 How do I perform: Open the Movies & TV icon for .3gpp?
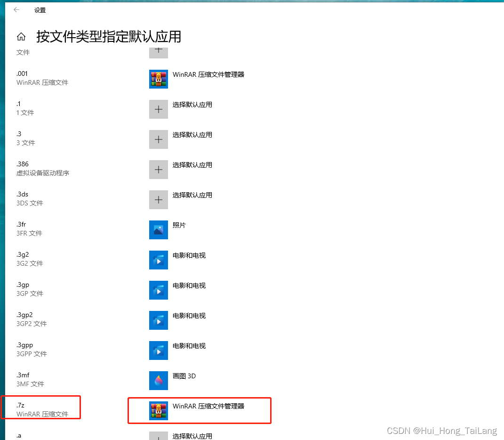(x=159, y=350)
